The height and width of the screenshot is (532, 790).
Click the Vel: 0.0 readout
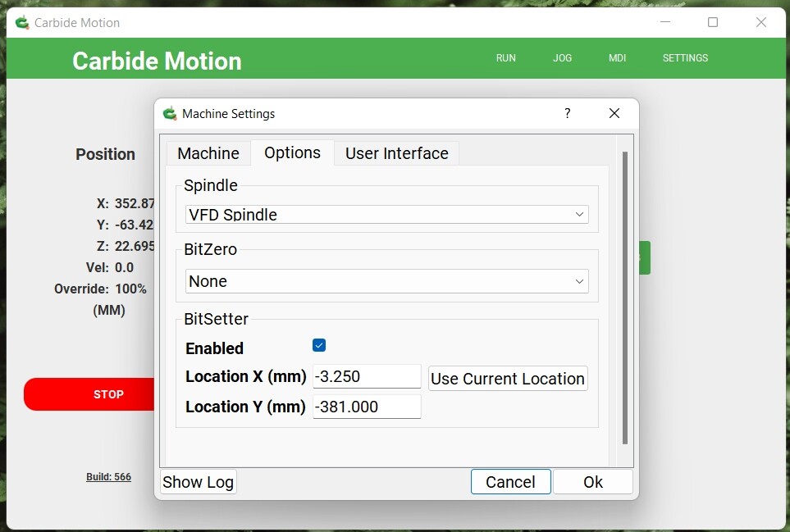coord(110,267)
